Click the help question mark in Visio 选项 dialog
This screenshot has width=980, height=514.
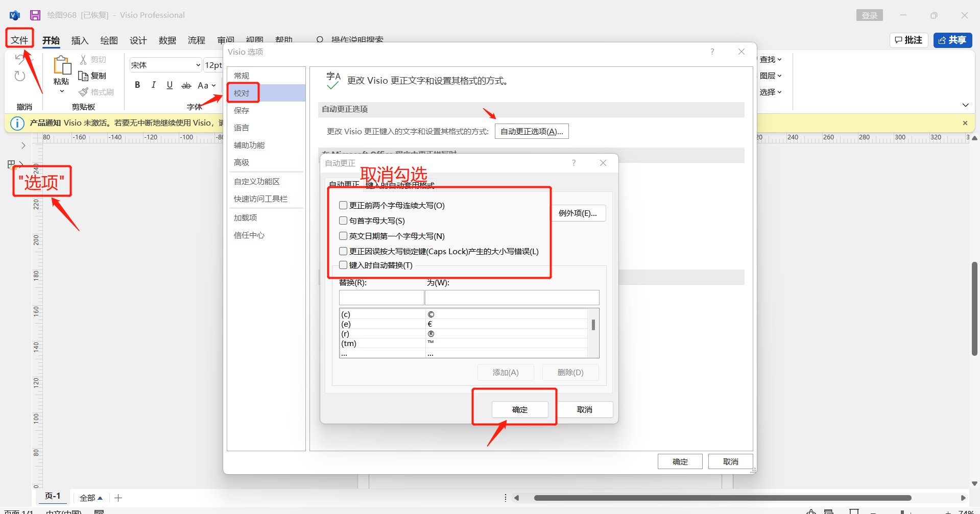pos(712,52)
